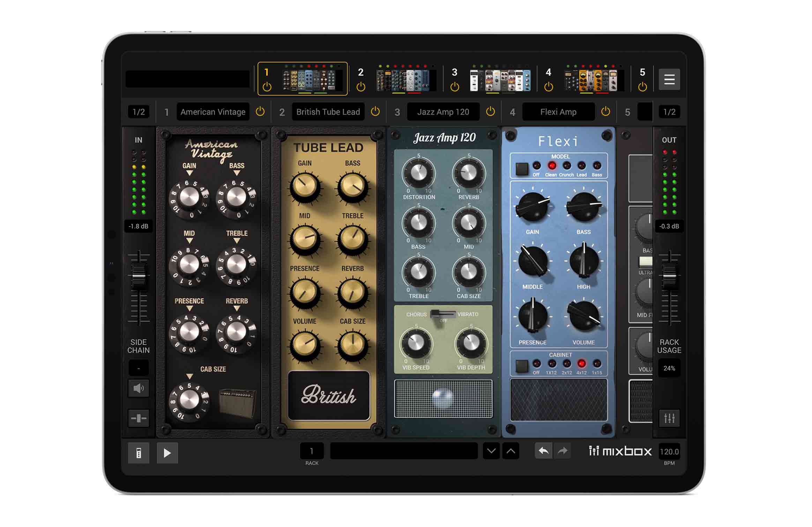Redo the last change
The width and height of the screenshot is (812, 527).
pos(562,451)
